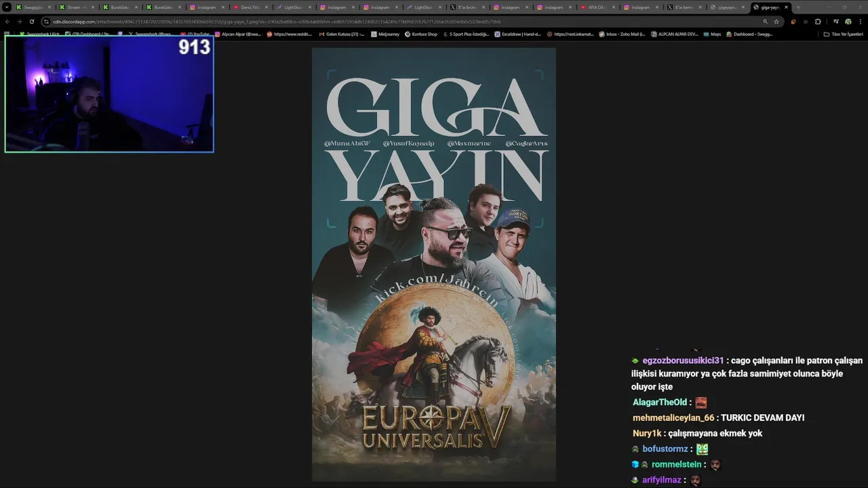
Task: Go forward in browser history
Action: [19, 22]
